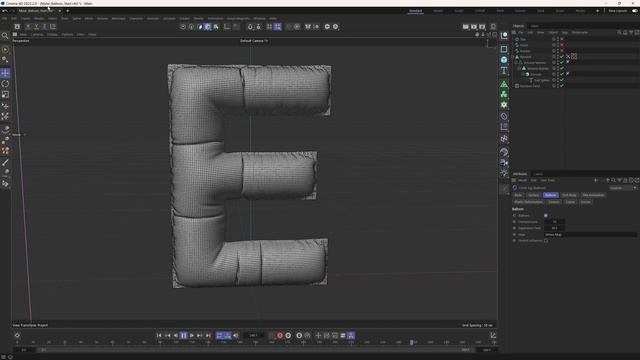Viewport: 640px width, 360px height.
Task: Toggle the Z axis lock
Action: pos(44,27)
